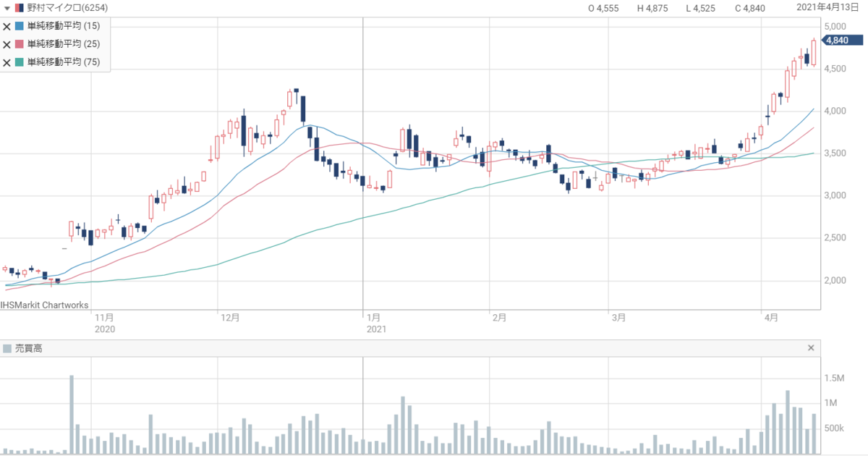This screenshot has width=868, height=456.
Task: Click the 3,000 price axis label
Action: (x=837, y=196)
